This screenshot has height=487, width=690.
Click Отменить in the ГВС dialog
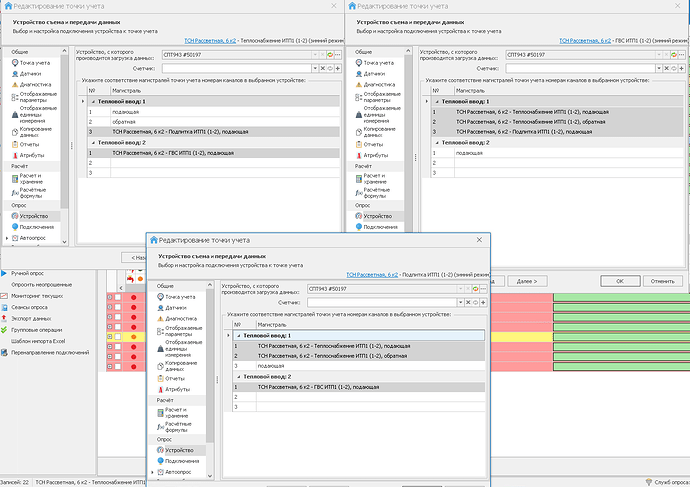(663, 281)
